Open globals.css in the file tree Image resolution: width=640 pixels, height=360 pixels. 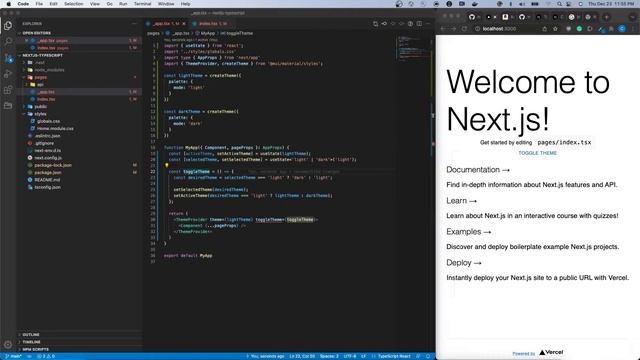[48, 121]
